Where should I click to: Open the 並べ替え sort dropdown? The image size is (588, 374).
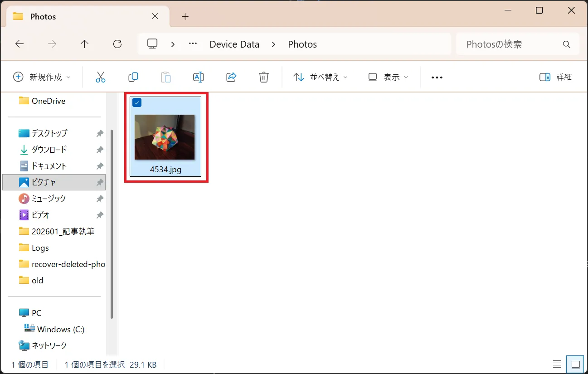(320, 77)
